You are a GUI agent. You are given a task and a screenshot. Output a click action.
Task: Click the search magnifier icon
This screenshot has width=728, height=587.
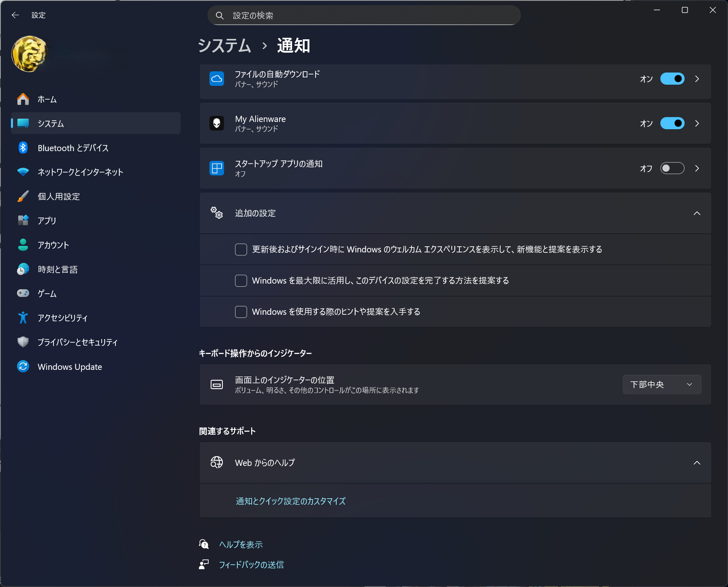pyautogui.click(x=220, y=15)
